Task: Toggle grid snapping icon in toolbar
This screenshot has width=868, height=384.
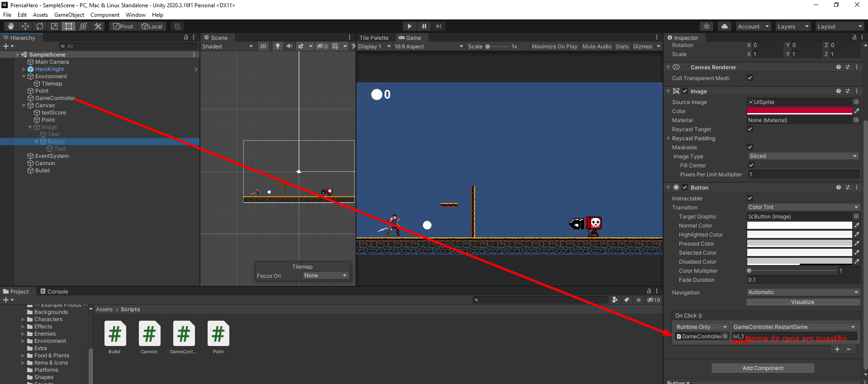Action: (x=177, y=26)
